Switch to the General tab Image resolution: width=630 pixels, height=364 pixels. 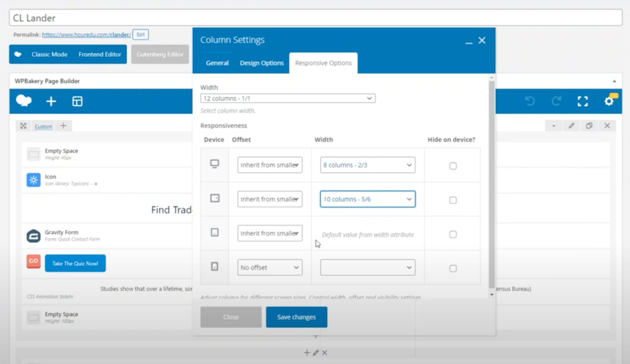[x=217, y=63]
